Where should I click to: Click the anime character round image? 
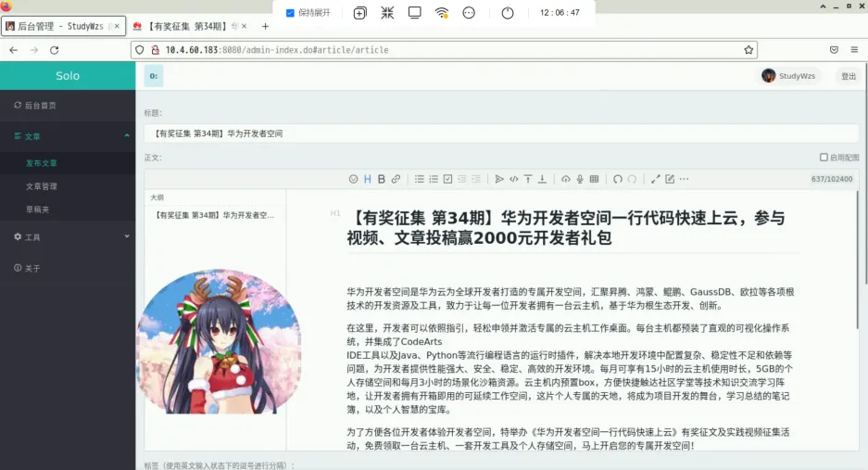point(220,341)
